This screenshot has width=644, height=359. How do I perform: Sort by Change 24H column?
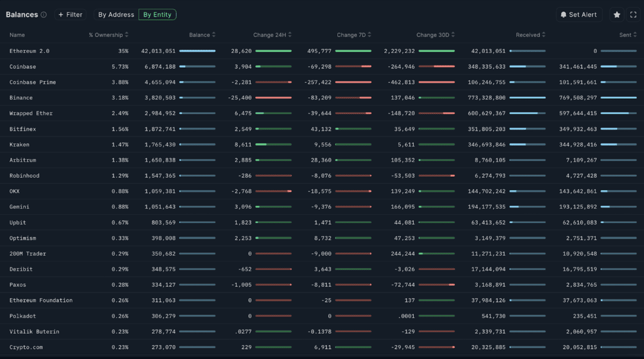(273, 35)
